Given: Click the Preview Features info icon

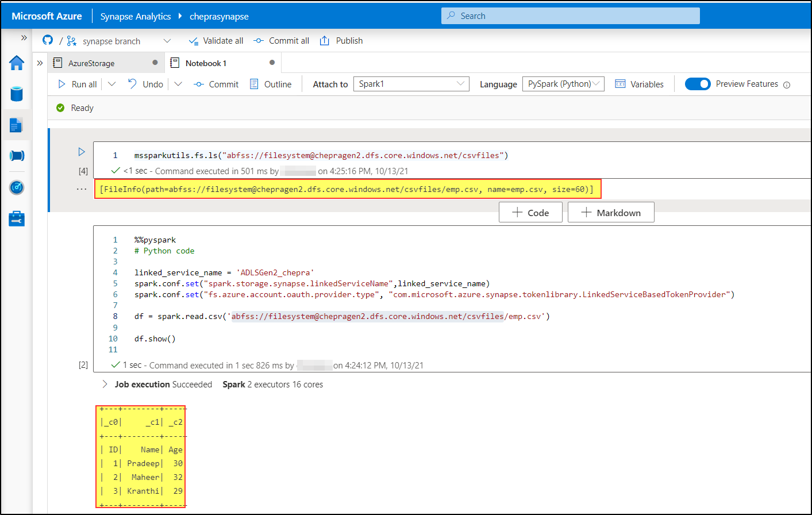Looking at the screenshot, I should tap(787, 85).
